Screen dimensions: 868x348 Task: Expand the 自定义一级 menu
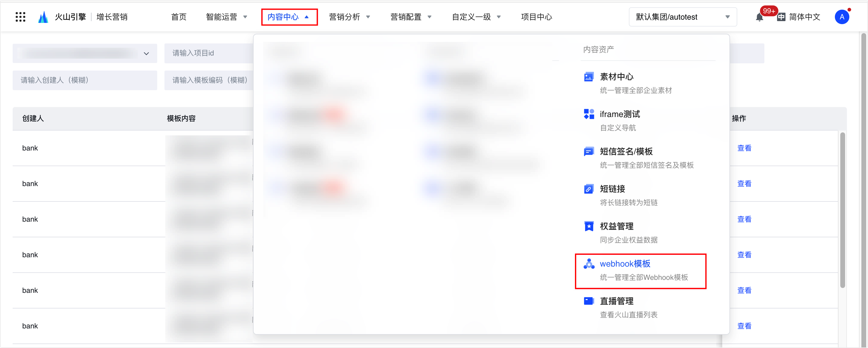pyautogui.click(x=476, y=17)
